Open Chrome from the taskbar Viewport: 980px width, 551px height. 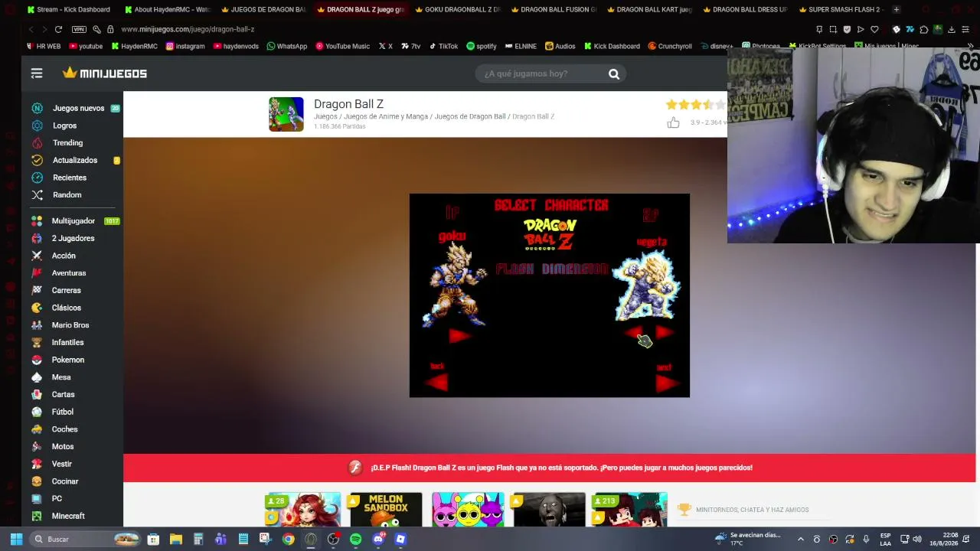pyautogui.click(x=288, y=540)
